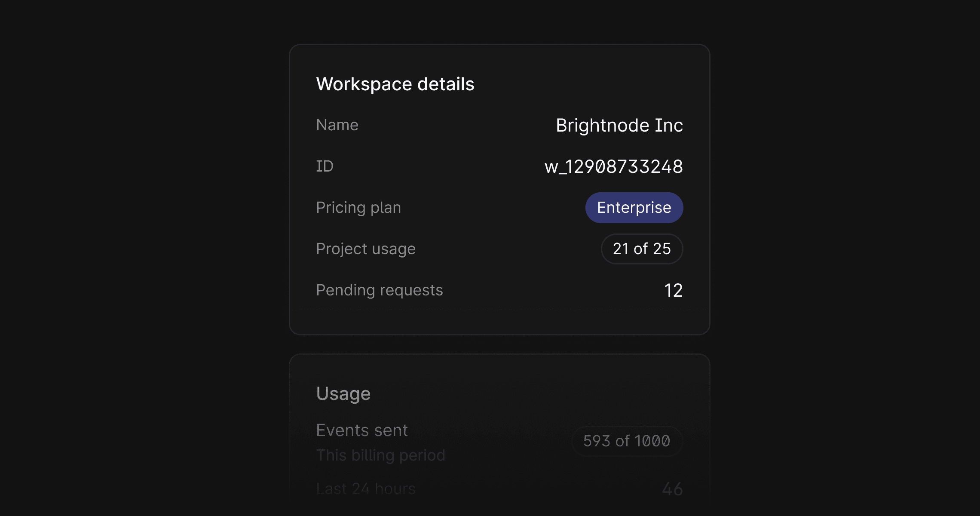Click the Last 24 hours value 46

coord(672,489)
